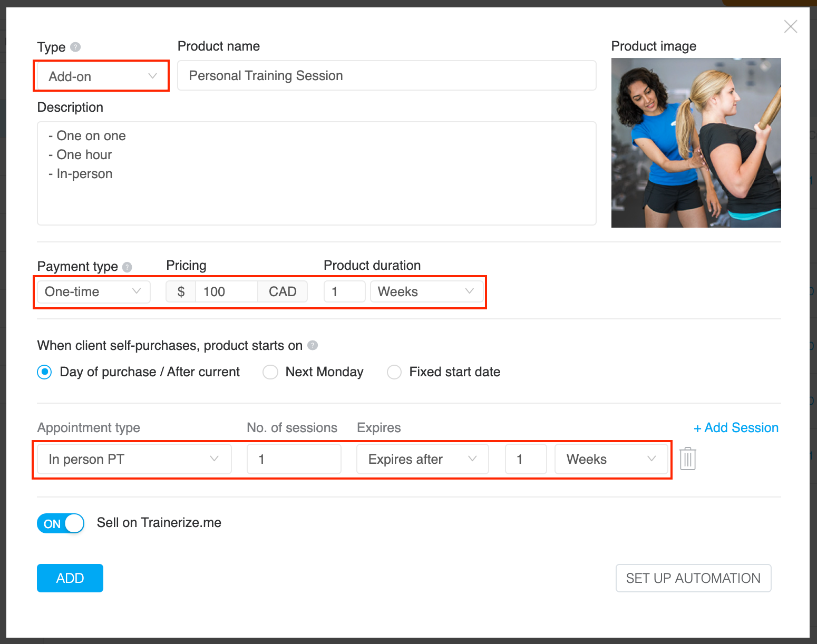Expand the One-time payment type dropdown

tap(93, 291)
